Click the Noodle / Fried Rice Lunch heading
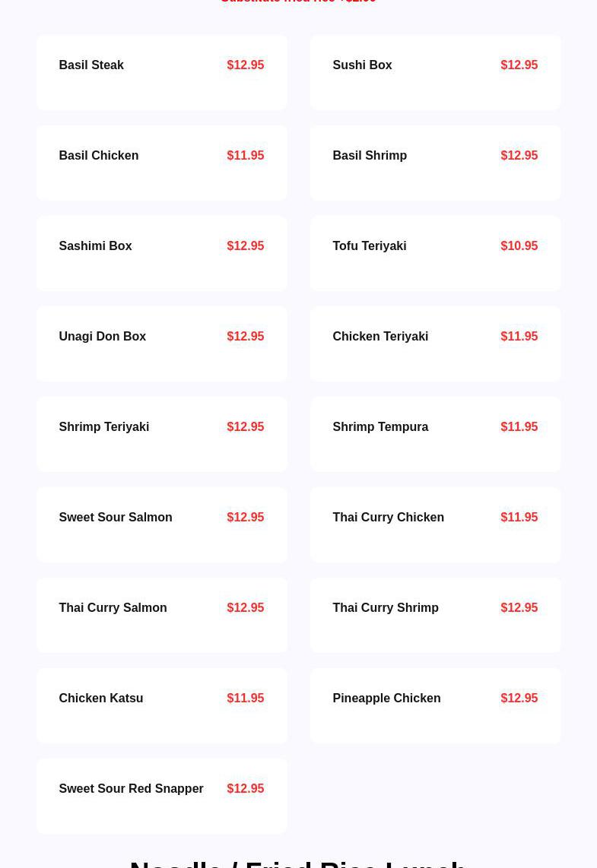 (298, 863)
